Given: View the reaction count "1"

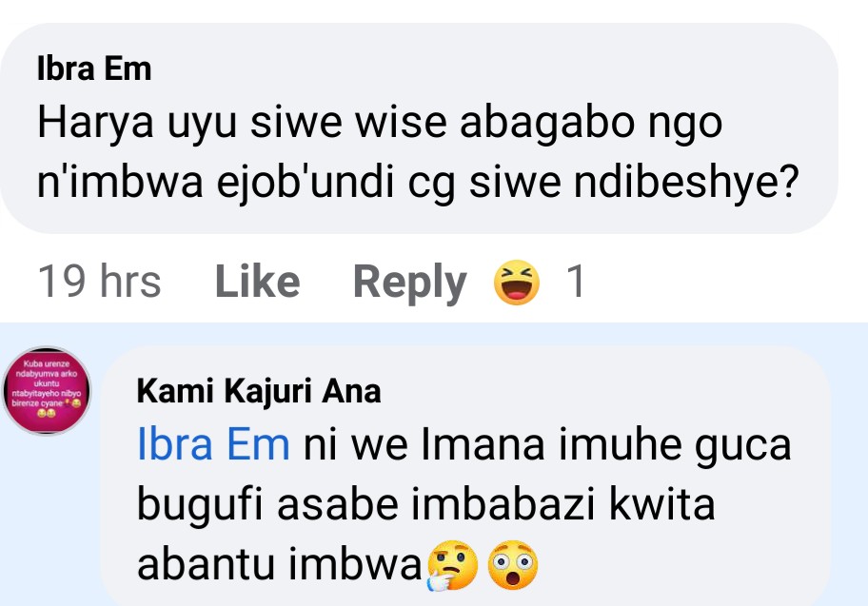Looking at the screenshot, I should coord(576,283).
